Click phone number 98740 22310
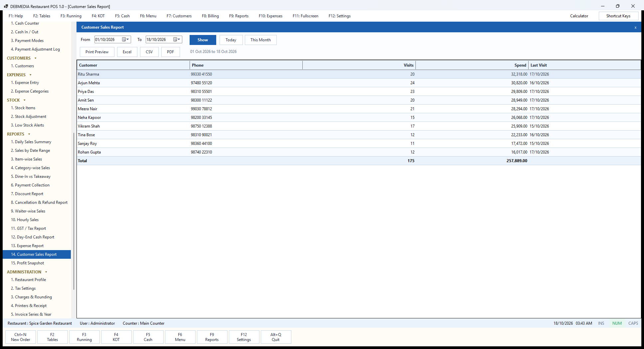 [201, 152]
